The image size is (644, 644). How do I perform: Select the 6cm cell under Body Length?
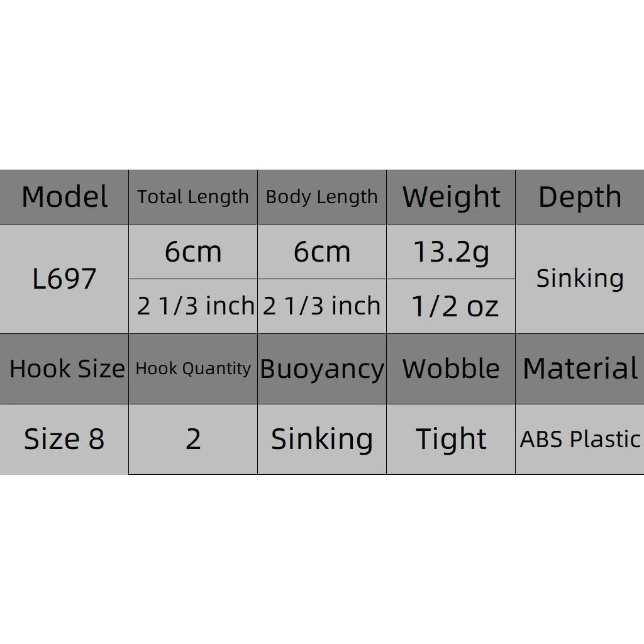322,252
